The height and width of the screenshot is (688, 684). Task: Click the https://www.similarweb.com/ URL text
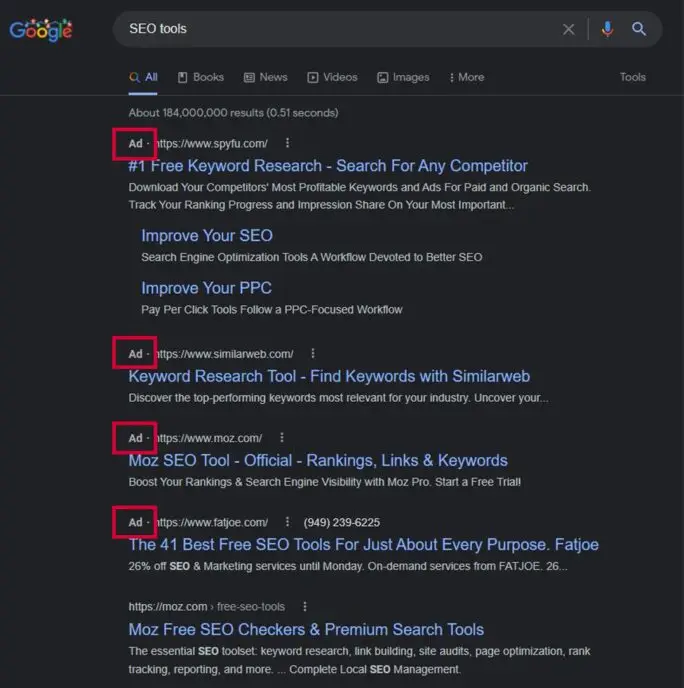[x=225, y=354]
